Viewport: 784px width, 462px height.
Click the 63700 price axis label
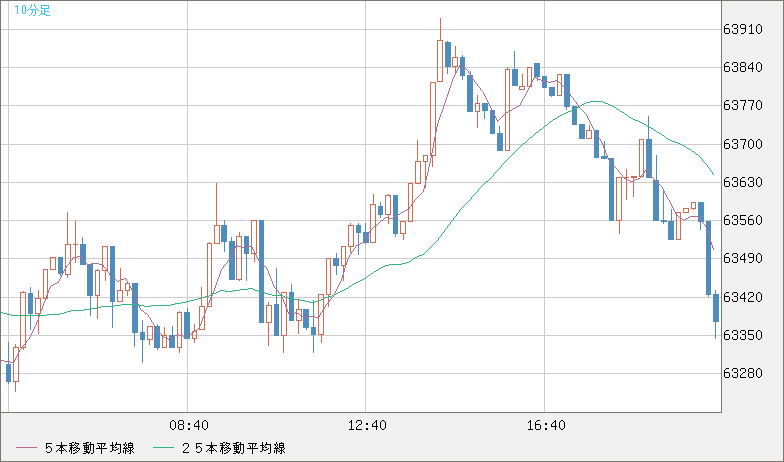743,144
